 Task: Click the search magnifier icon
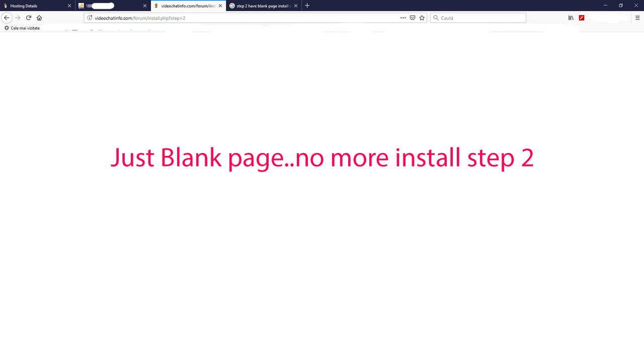pos(436,18)
